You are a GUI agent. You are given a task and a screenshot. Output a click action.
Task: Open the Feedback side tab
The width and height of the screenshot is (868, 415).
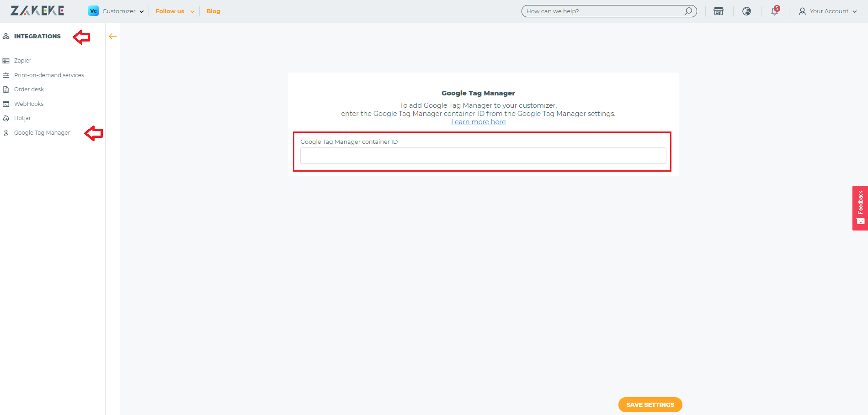point(860,208)
